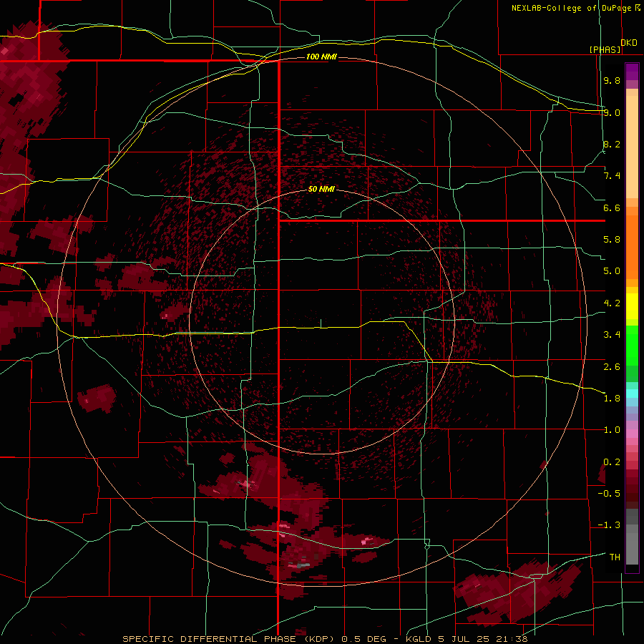Click the 2.6 color scale value
644x644 pixels.
point(612,366)
